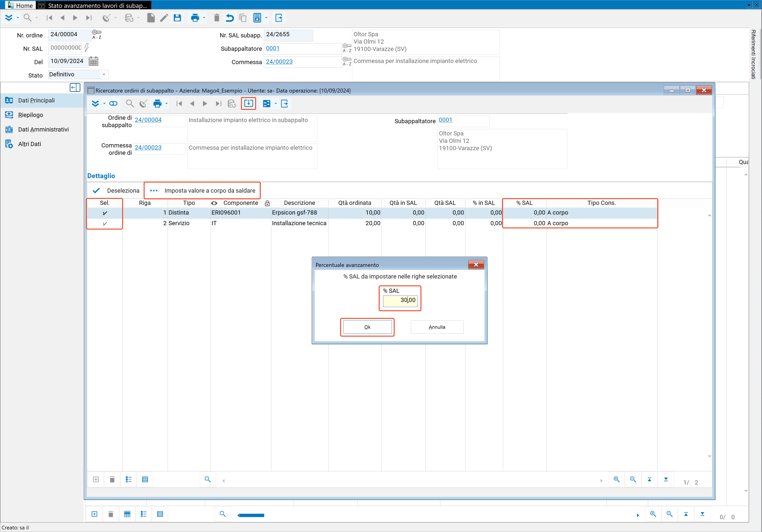Expand print dropdown arrow in Ricercatore toolbar
The width and height of the screenshot is (762, 532).
167,104
